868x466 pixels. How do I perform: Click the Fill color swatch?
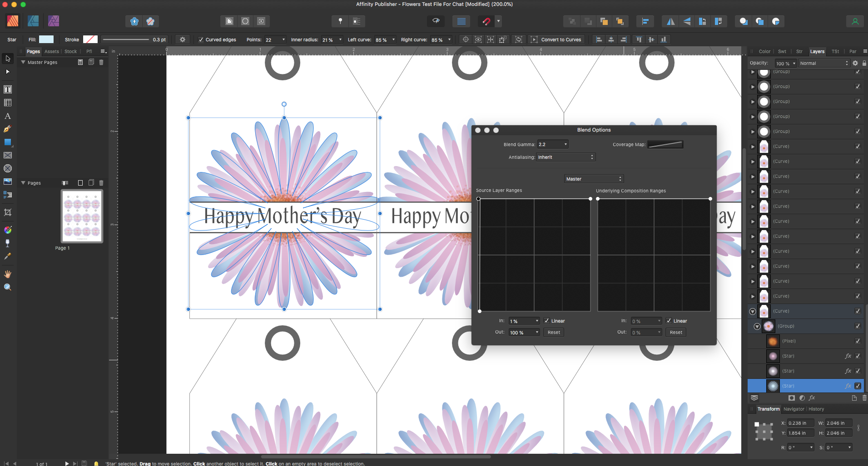[46, 39]
